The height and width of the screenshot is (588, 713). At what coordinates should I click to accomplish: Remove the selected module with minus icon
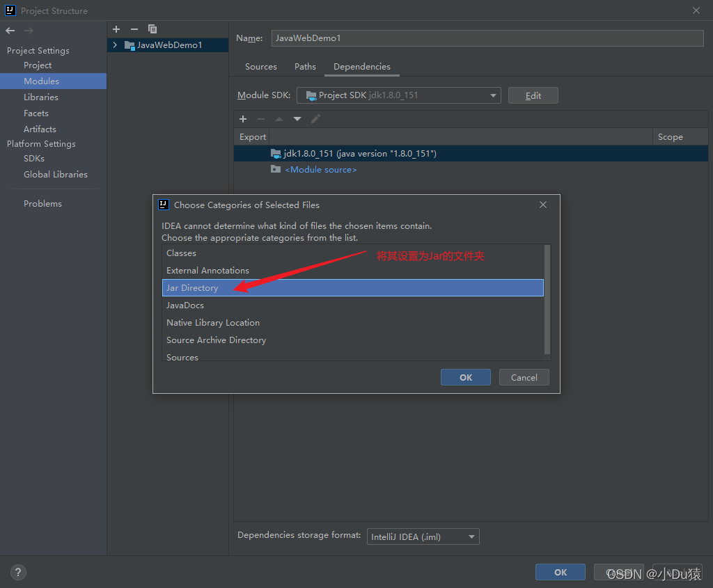(134, 29)
